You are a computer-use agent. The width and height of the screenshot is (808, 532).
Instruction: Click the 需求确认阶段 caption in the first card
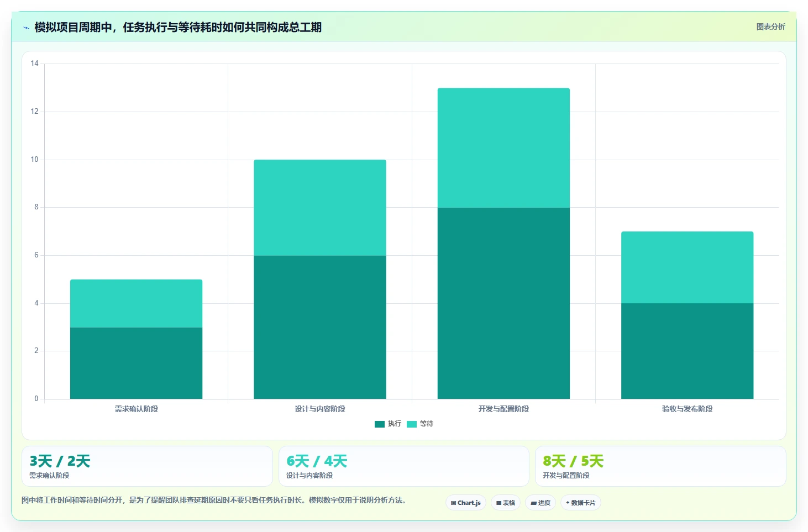click(x=49, y=475)
